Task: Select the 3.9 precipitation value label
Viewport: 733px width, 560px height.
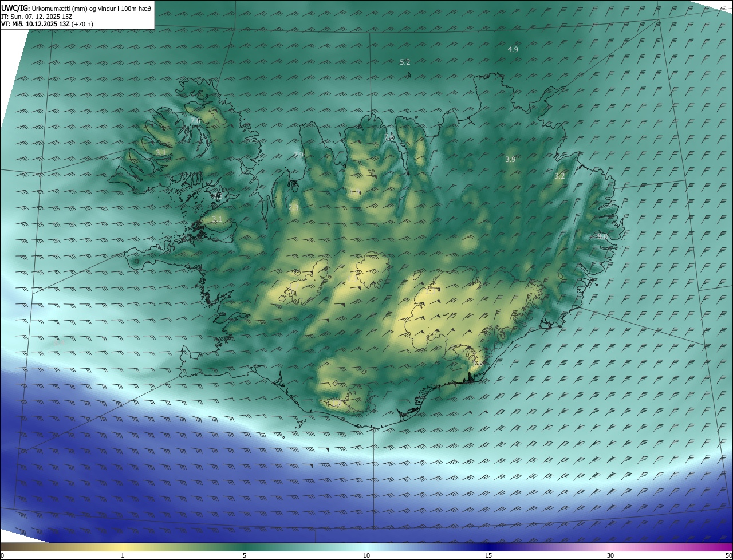Action: pyautogui.click(x=510, y=160)
